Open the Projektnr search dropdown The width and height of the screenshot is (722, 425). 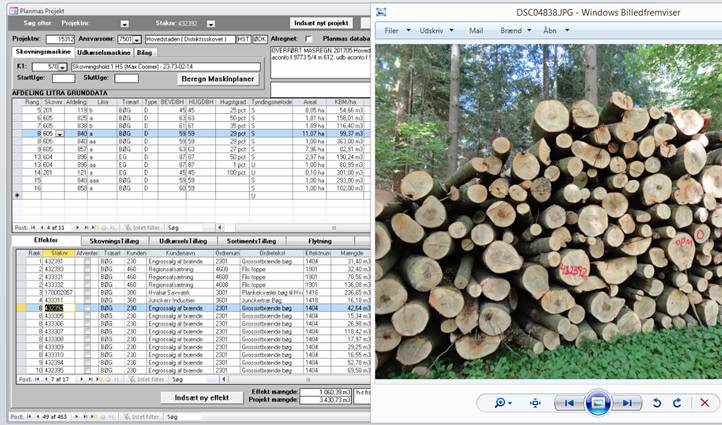click(x=124, y=23)
